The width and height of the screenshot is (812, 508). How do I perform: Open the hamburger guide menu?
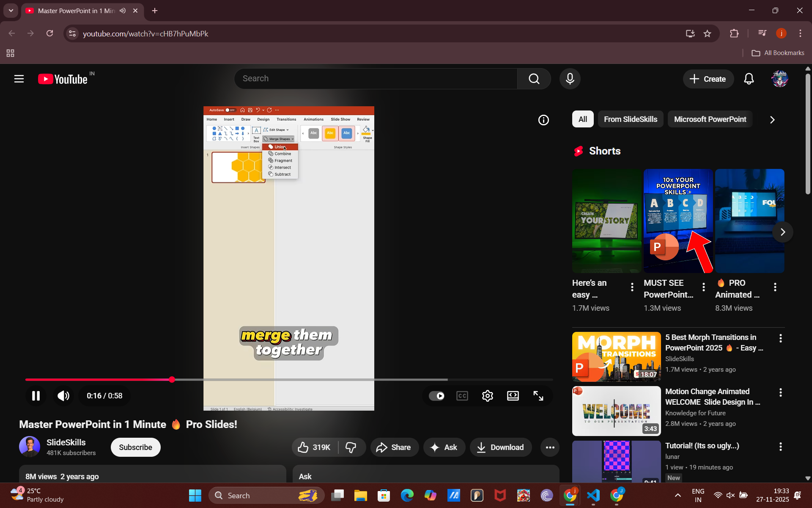(19, 79)
